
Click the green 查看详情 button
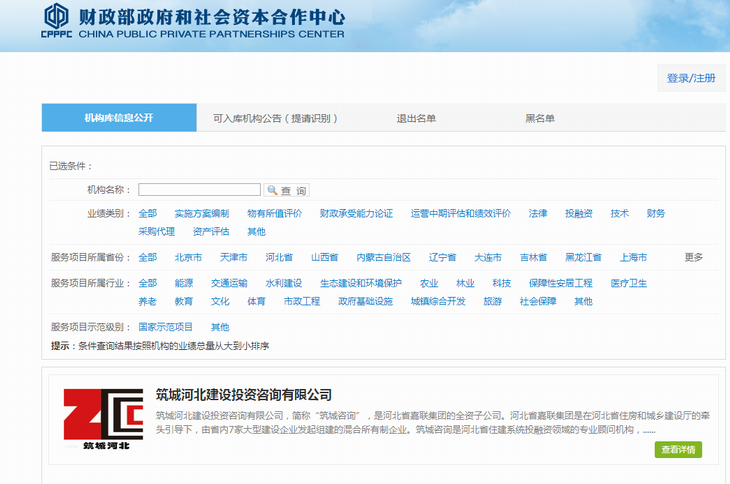(678, 450)
